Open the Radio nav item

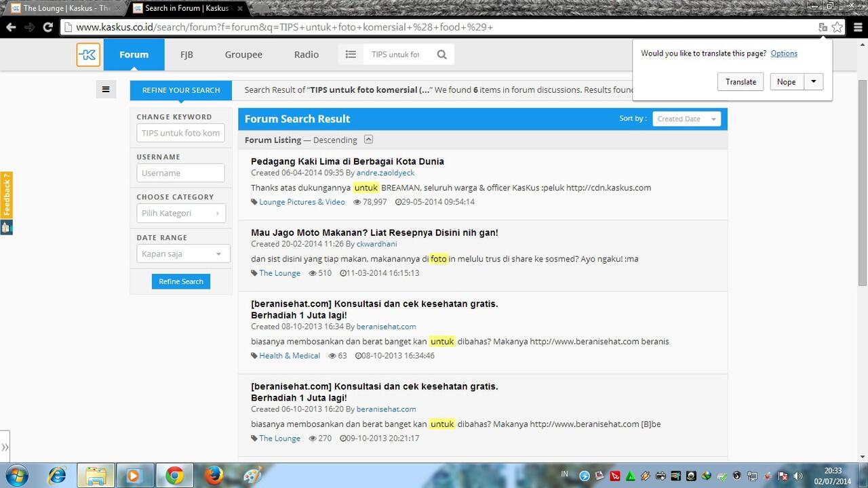[307, 54]
